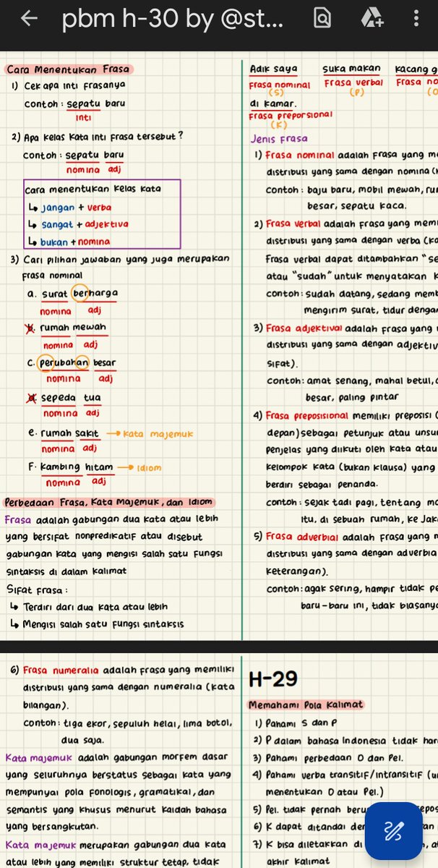The image size is (438, 868).
Task: Open the find-in-document search icon
Action: click(323, 19)
